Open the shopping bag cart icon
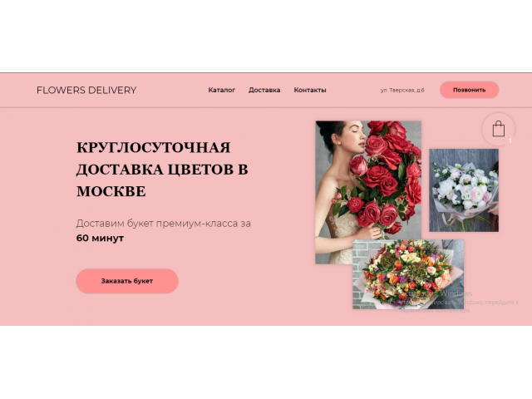Screen dimensions: 532x399 tap(499, 130)
